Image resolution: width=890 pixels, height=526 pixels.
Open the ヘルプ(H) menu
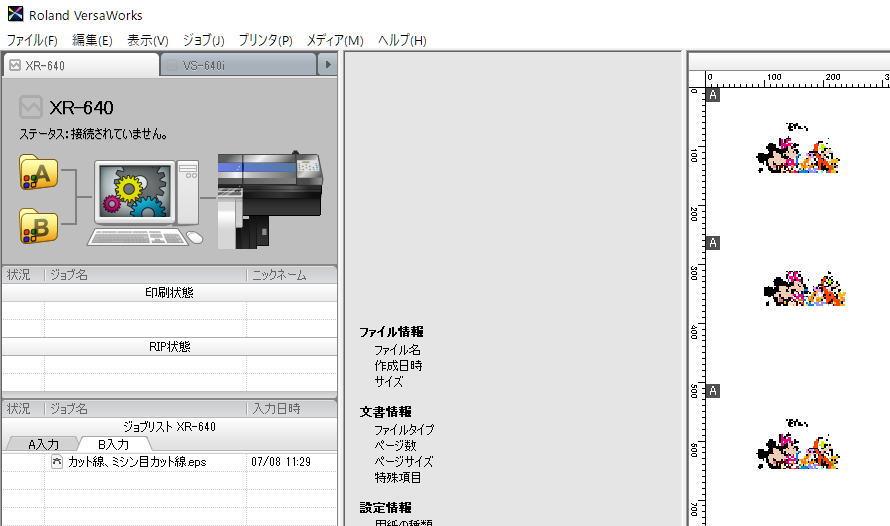(402, 40)
